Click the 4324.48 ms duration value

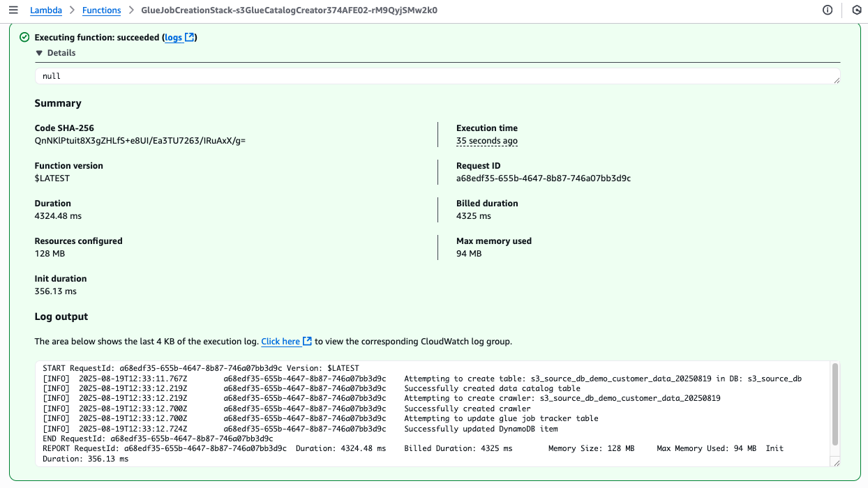(x=58, y=216)
